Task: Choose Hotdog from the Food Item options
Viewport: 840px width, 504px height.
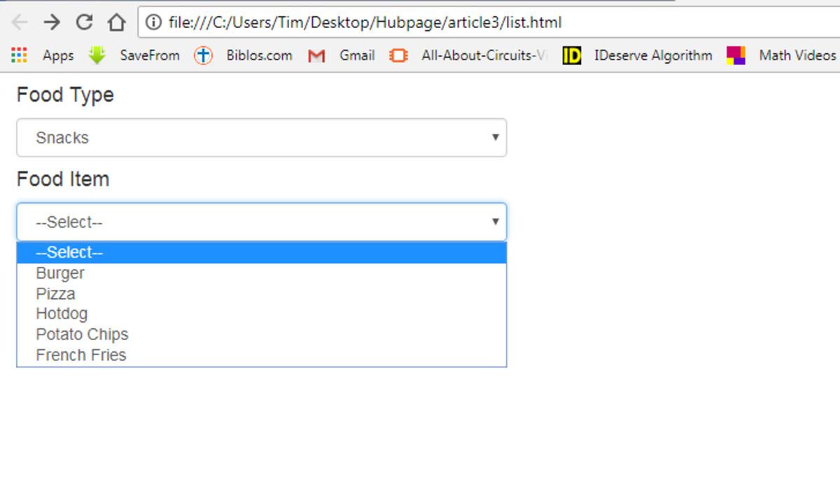Action: coord(62,314)
